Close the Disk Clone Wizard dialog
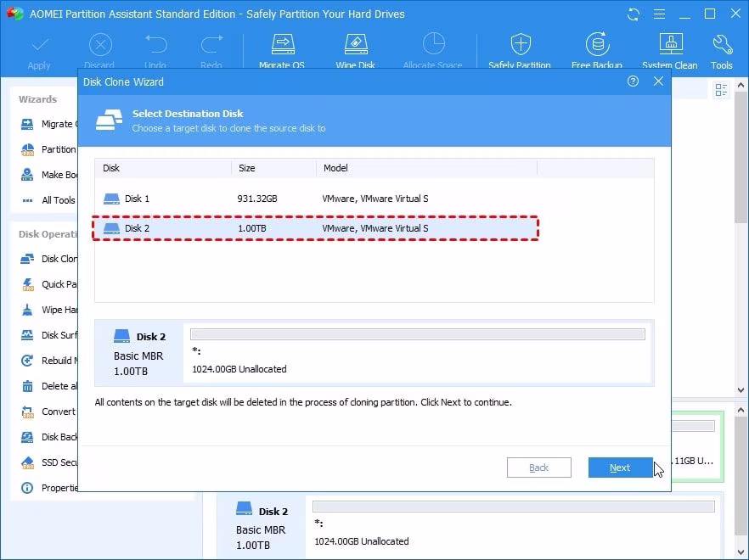Image resolution: width=749 pixels, height=560 pixels. coord(658,81)
